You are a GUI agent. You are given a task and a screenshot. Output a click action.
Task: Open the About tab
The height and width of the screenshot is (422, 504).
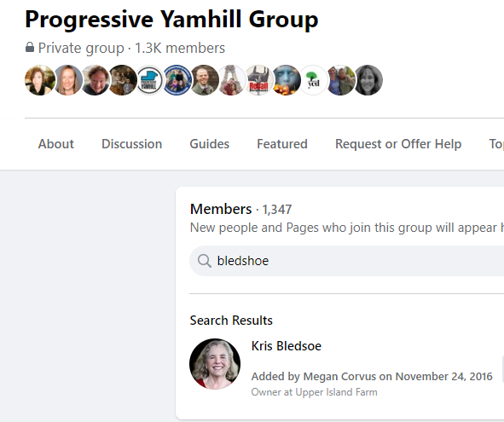[56, 144]
